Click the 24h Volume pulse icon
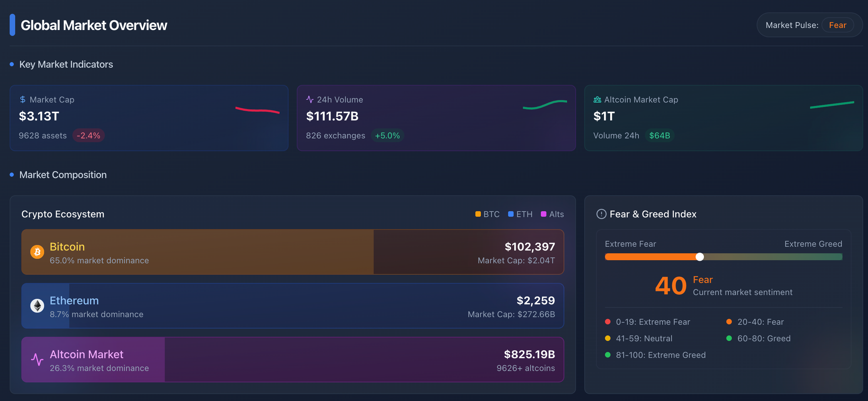This screenshot has height=401, width=868. pyautogui.click(x=310, y=99)
